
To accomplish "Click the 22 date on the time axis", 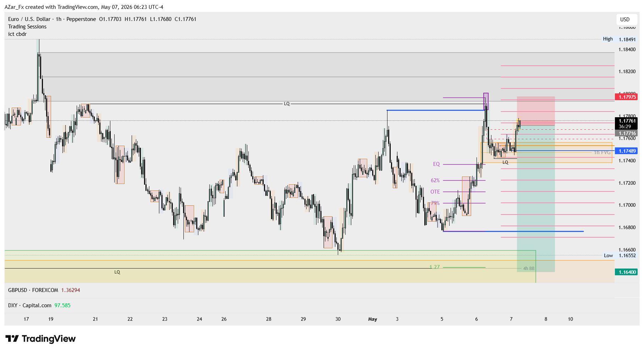I will (x=130, y=319).
